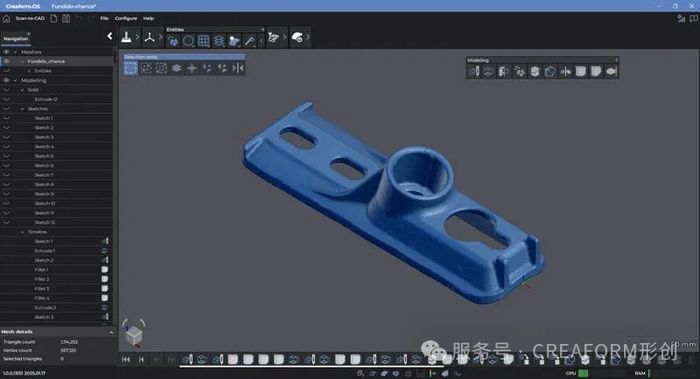Choose the select-through layers tool
The image size is (700, 379).
176,68
